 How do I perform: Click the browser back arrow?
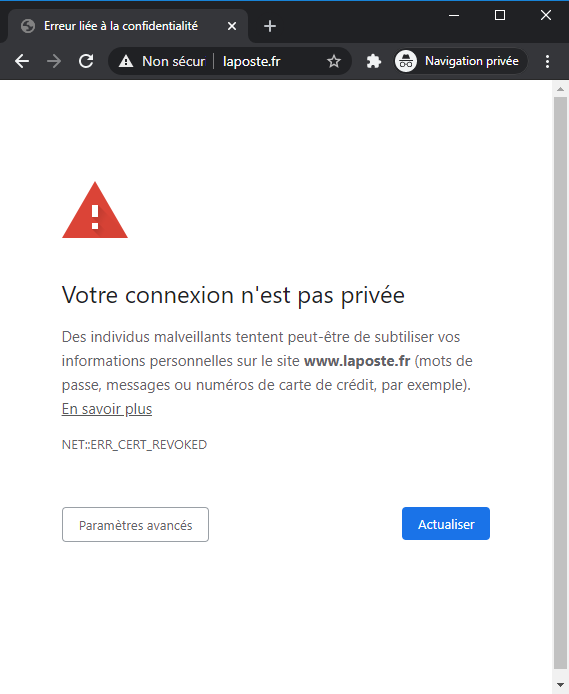point(22,61)
